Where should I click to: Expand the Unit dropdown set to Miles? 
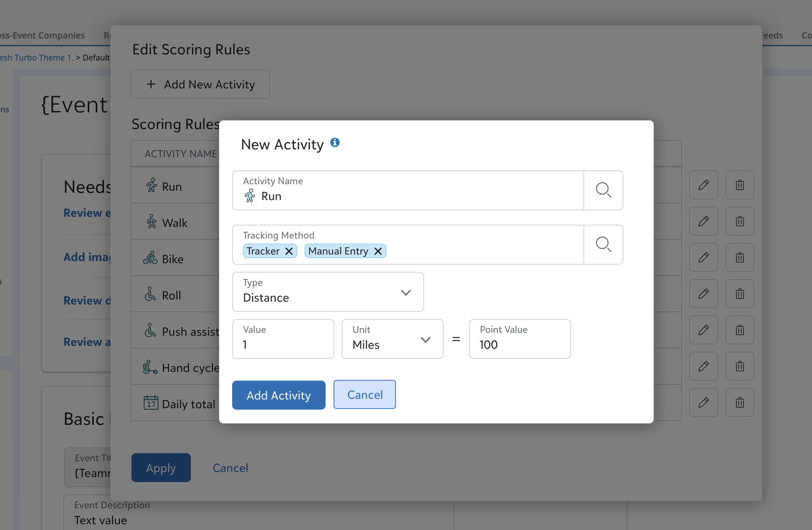coord(392,339)
